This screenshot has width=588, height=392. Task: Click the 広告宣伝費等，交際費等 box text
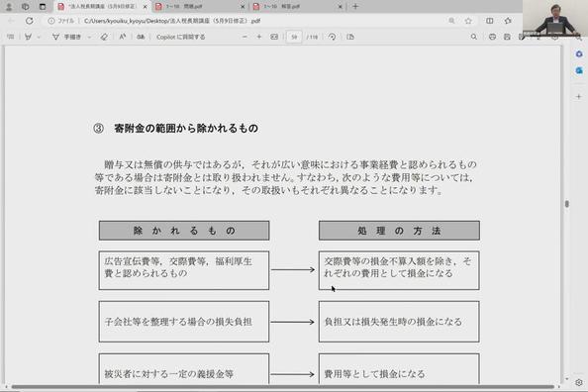pyautogui.click(x=178, y=267)
